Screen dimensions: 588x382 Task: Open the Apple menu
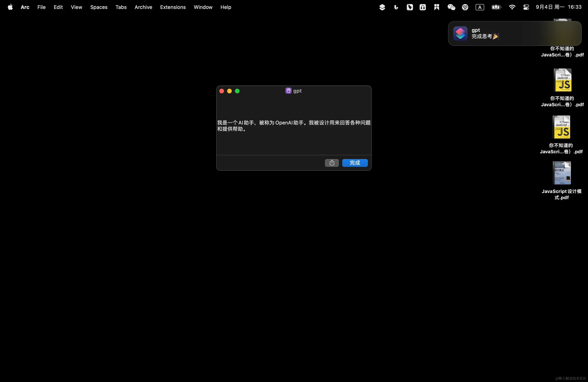click(x=10, y=7)
